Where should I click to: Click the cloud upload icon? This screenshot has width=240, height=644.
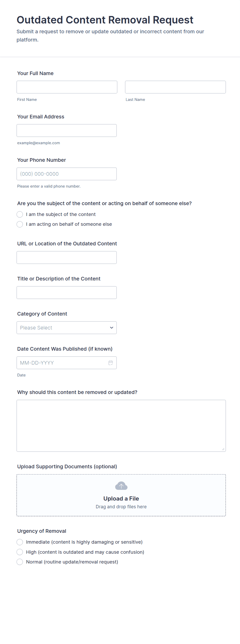tap(121, 486)
